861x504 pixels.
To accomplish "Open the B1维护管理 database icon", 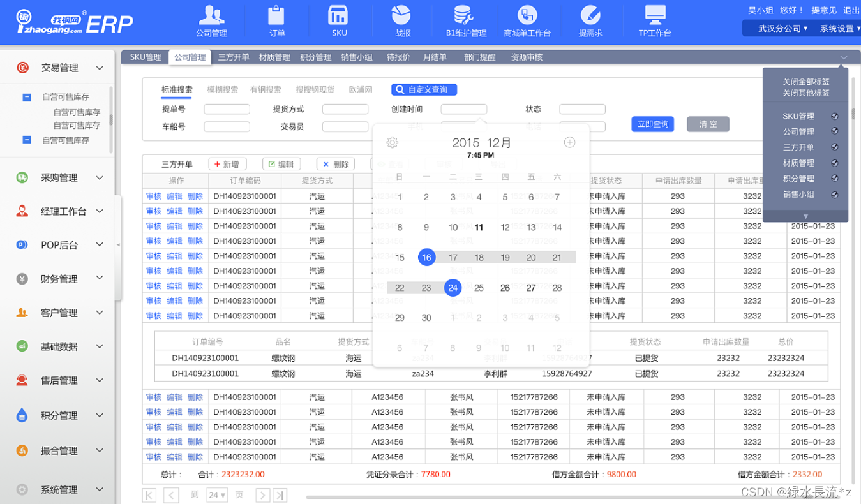I will tap(463, 15).
